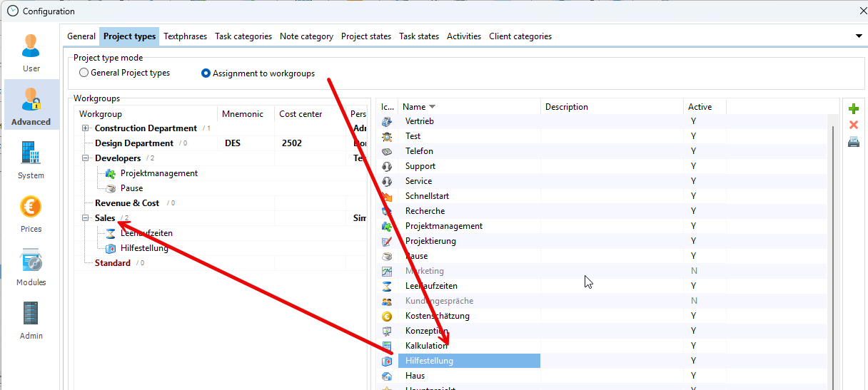The image size is (868, 390).
Task: Click the green plus add icon
Action: point(853,109)
